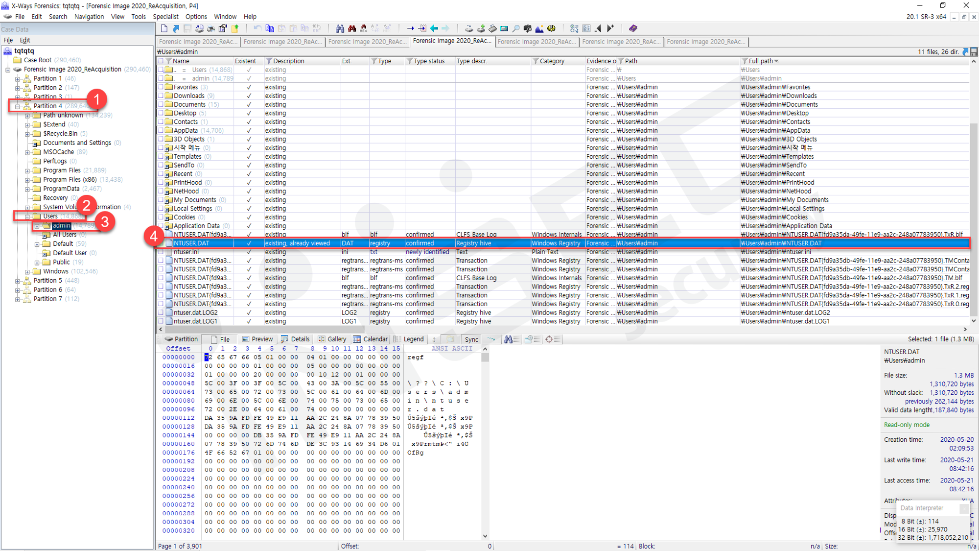Open the purple help book icon

(x=633, y=28)
